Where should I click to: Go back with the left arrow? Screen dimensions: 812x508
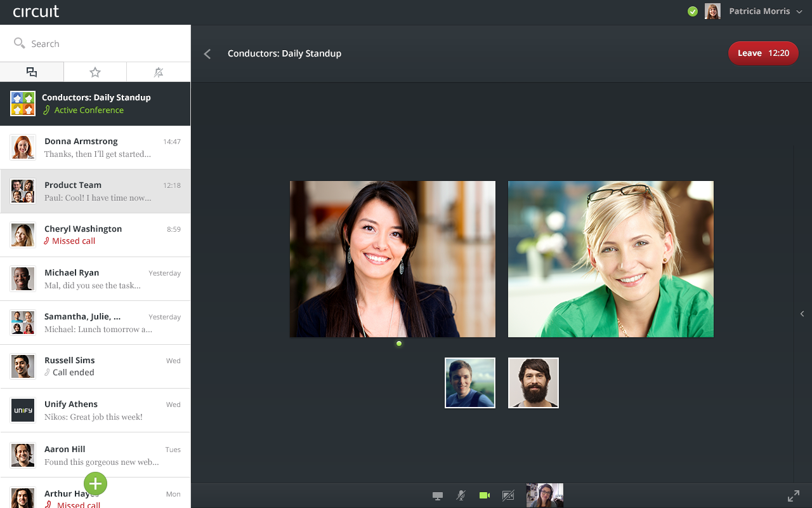(x=207, y=54)
